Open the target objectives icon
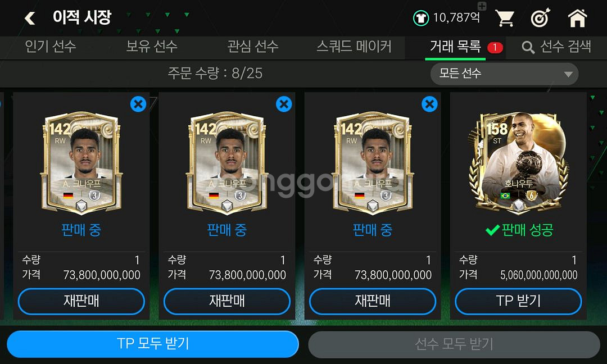 [x=540, y=18]
